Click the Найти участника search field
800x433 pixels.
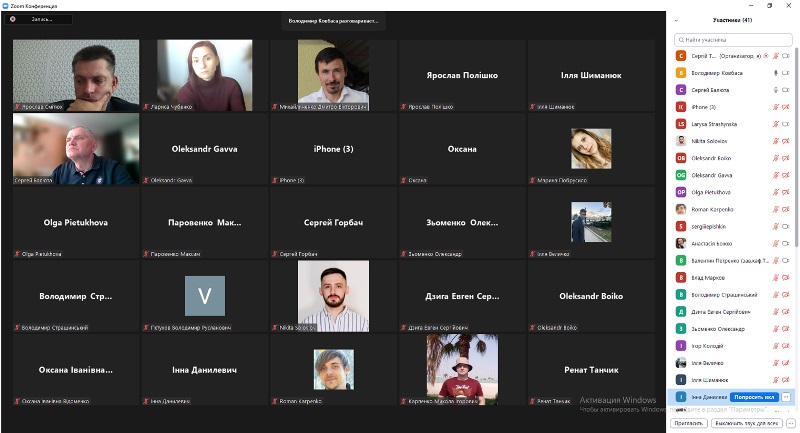coord(733,40)
